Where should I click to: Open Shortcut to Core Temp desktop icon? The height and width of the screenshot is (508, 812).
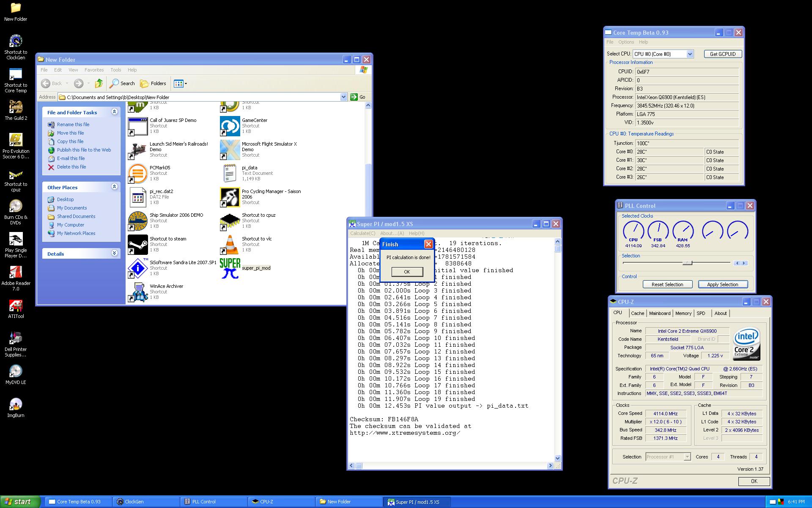tap(16, 80)
